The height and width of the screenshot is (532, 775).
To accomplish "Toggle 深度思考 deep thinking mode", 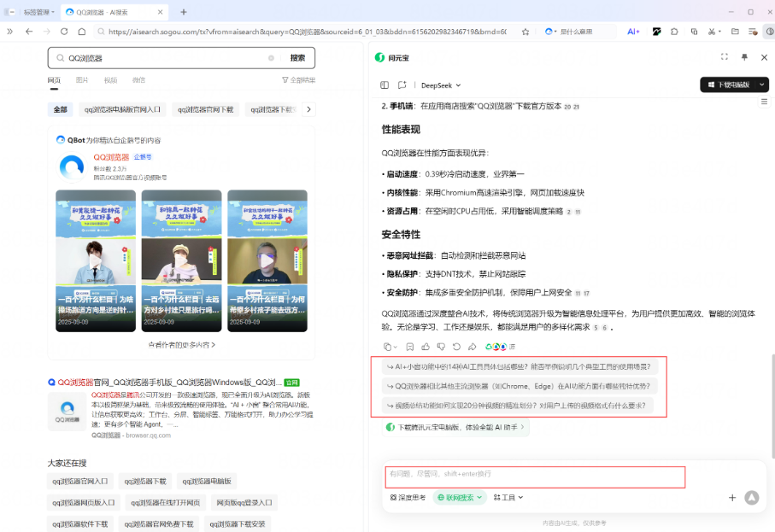I will (x=408, y=497).
